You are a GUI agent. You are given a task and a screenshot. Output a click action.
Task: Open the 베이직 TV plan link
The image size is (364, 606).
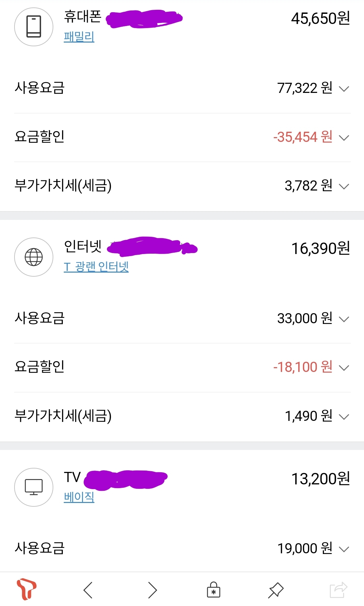(x=79, y=497)
